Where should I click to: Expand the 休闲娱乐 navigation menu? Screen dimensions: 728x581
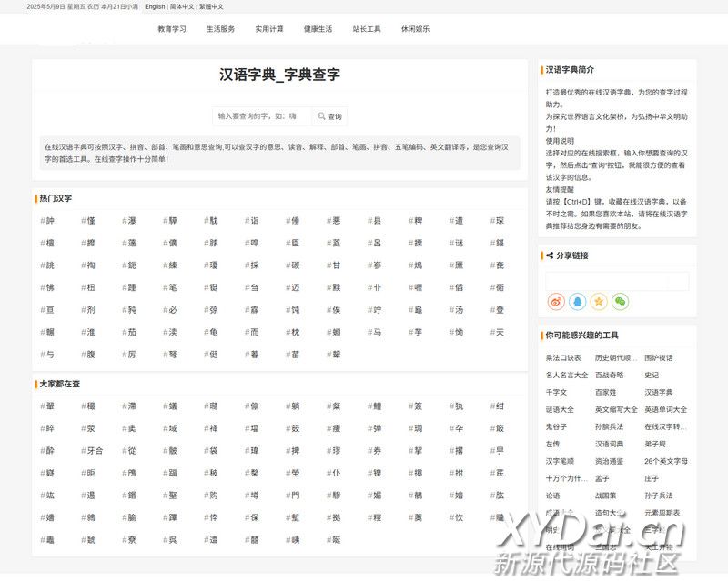pyautogui.click(x=416, y=29)
